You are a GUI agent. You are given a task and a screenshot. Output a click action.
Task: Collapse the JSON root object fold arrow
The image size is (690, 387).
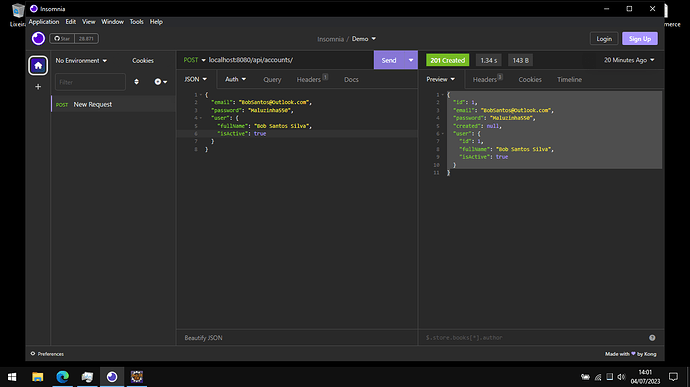201,95
